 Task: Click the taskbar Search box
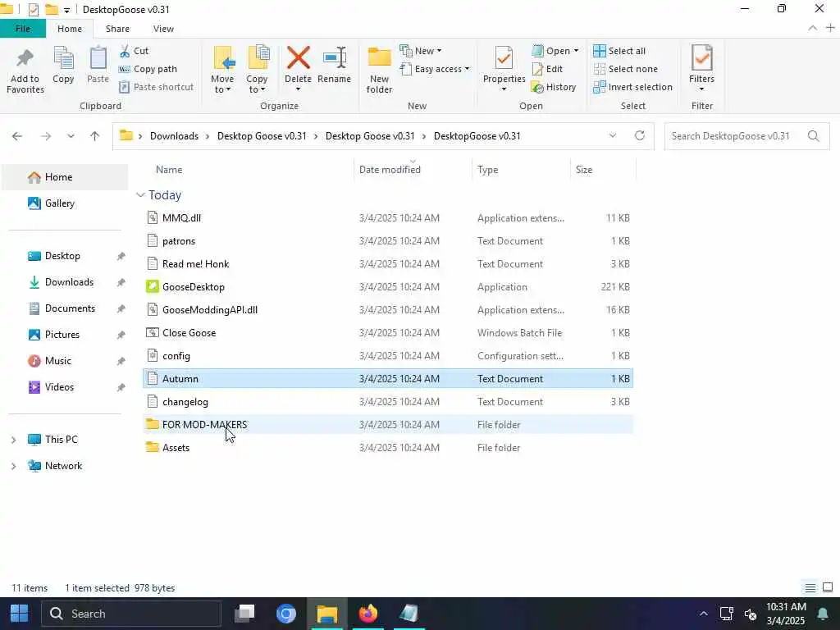(131, 614)
